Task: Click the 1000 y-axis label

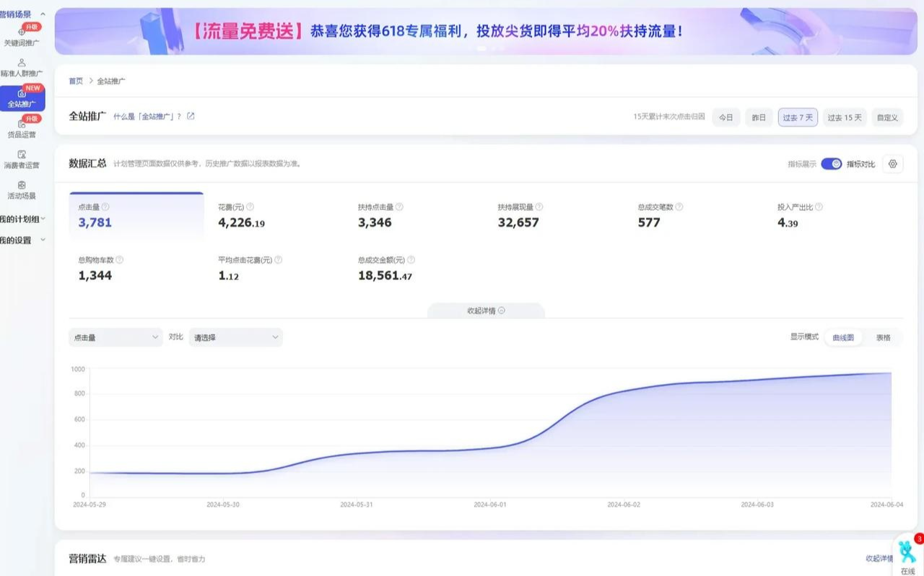Action: click(x=78, y=369)
